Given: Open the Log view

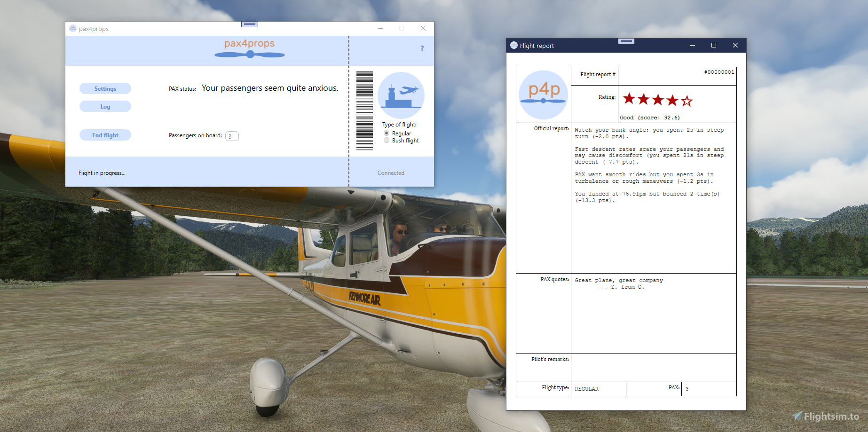Looking at the screenshot, I should pyautogui.click(x=105, y=107).
